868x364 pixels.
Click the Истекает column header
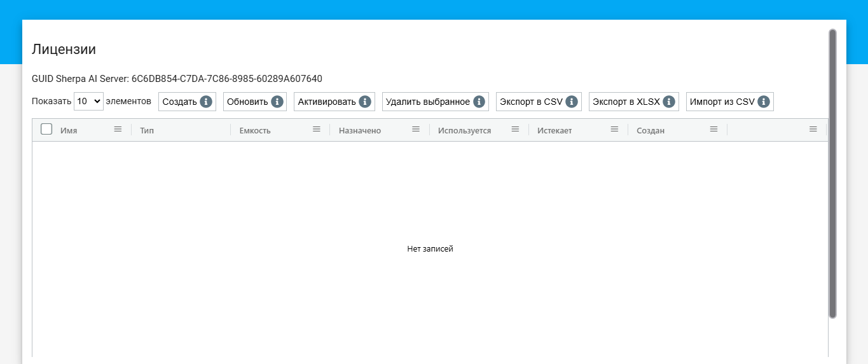(555, 131)
